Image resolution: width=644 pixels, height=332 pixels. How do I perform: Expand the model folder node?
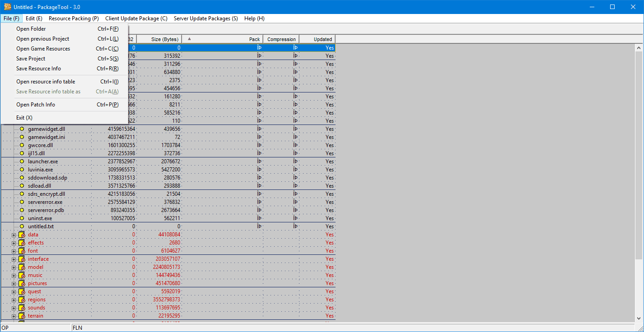(x=14, y=267)
